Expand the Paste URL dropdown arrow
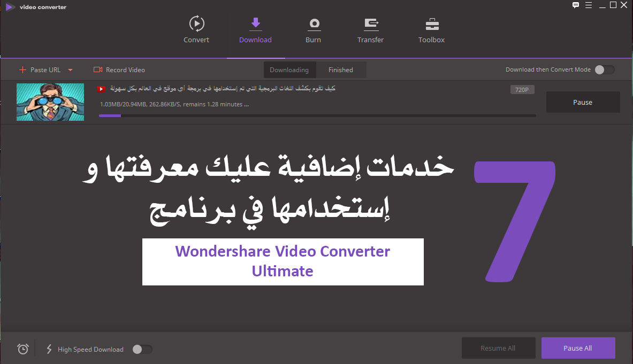The width and height of the screenshot is (633, 364). [x=70, y=70]
